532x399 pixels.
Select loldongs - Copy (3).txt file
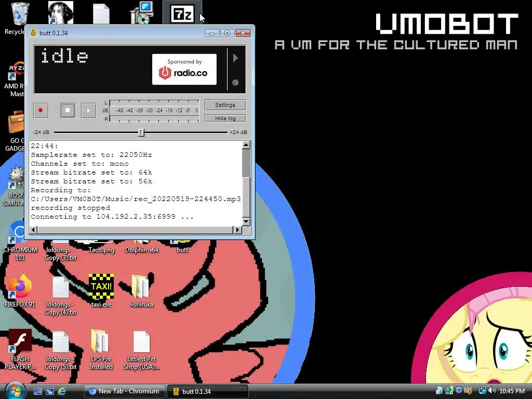pos(60,251)
